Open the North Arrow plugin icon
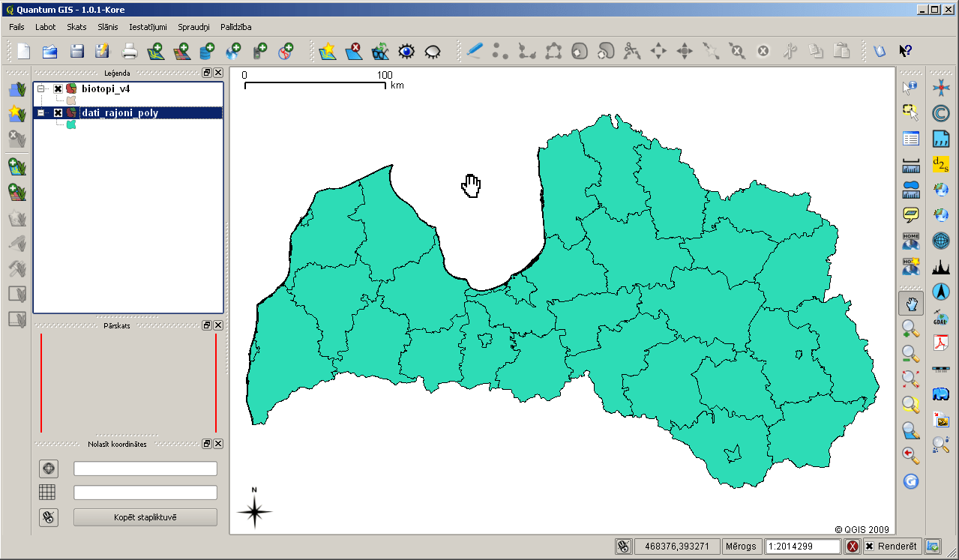This screenshot has height=560, width=959. tap(940, 291)
